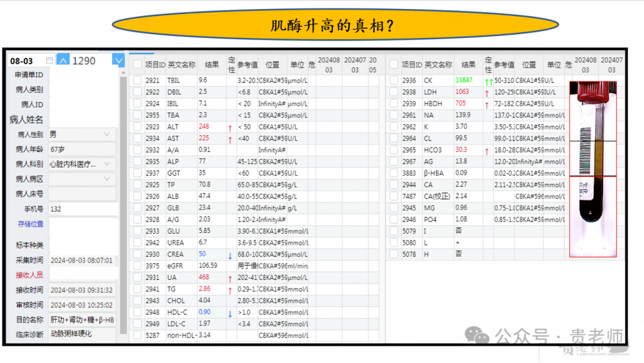644x363 pixels.
Task: Click the red up arrow beside LDH
Action: 487,93
